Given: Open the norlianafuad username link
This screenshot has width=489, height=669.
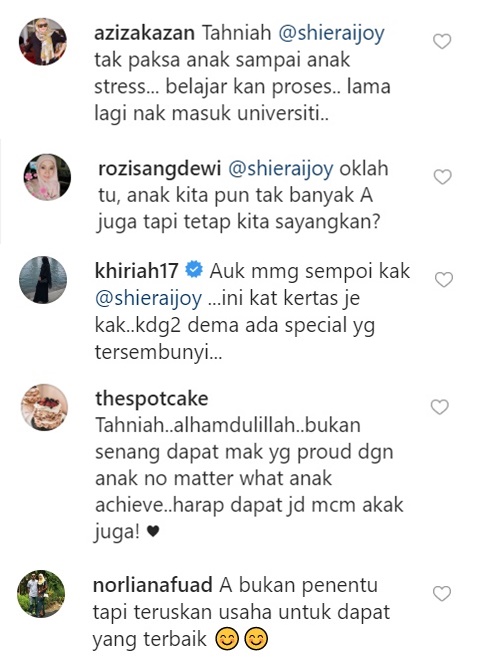Looking at the screenshot, I should (x=153, y=585).
